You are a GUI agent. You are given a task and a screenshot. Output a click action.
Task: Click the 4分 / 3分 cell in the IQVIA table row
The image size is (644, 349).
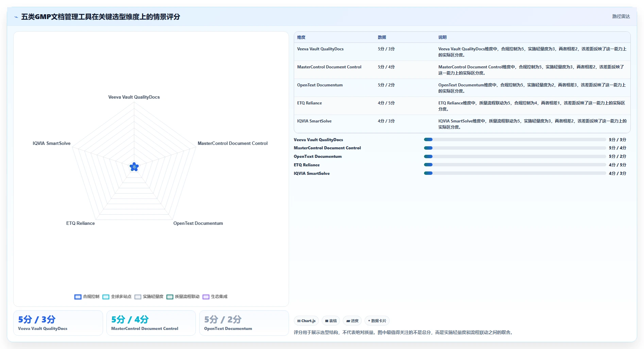click(x=386, y=121)
